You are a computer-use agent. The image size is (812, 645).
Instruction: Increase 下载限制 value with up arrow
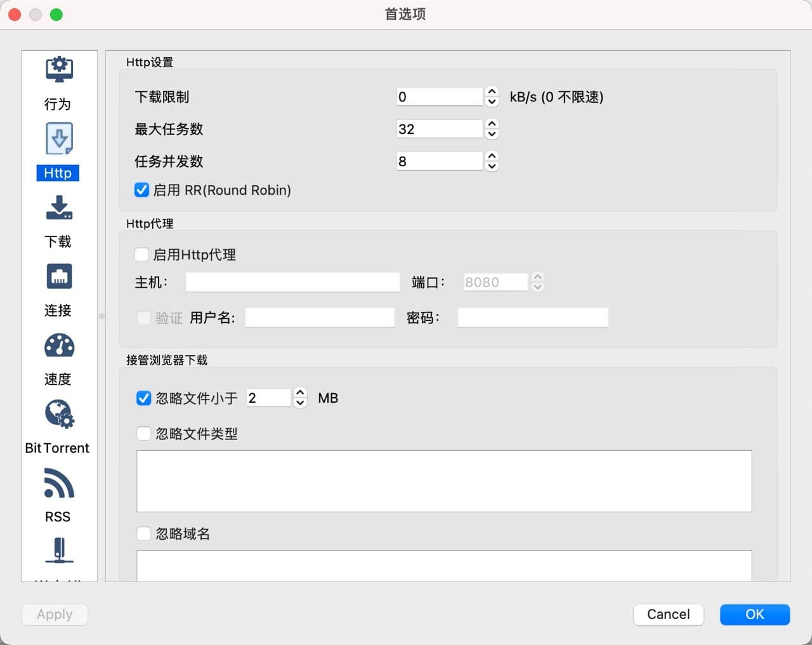pyautogui.click(x=492, y=92)
